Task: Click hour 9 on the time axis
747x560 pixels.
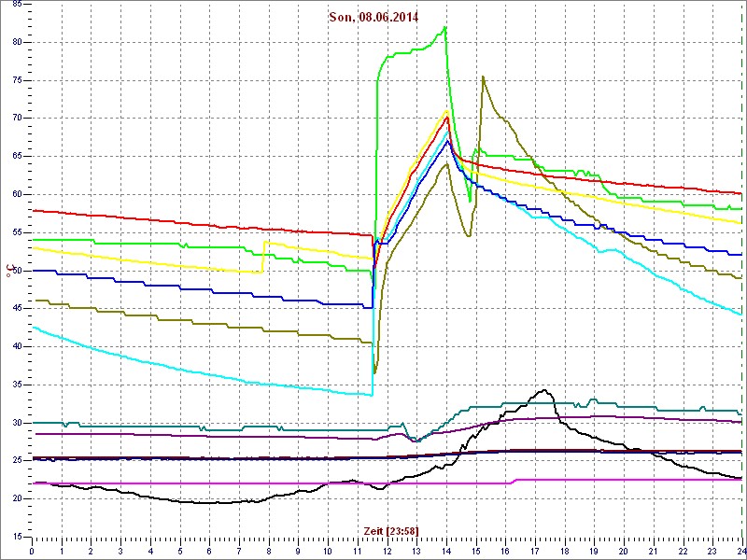Action: point(298,552)
